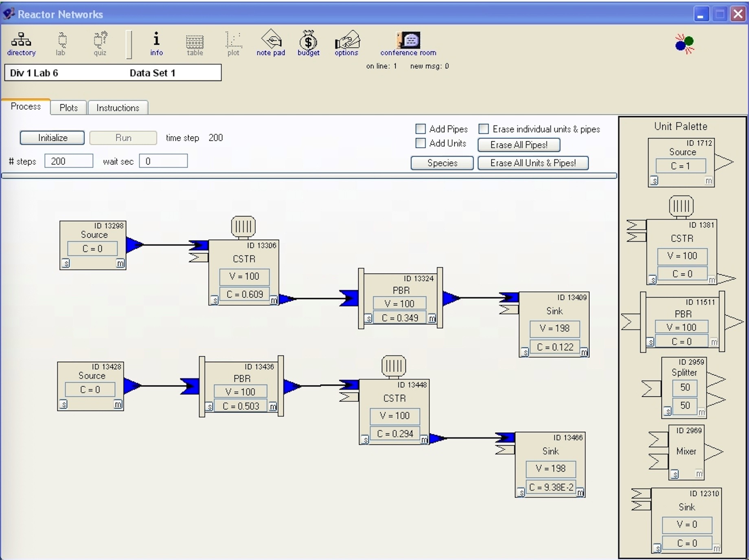This screenshot has height=560, width=749.
Task: Click the 's' button on Source 13298
Action: [66, 263]
